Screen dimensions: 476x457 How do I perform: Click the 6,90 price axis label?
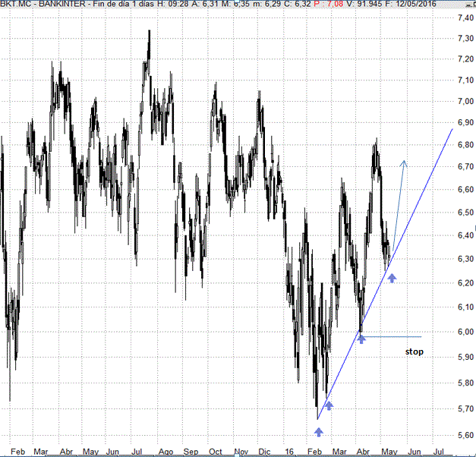pyautogui.click(x=465, y=122)
